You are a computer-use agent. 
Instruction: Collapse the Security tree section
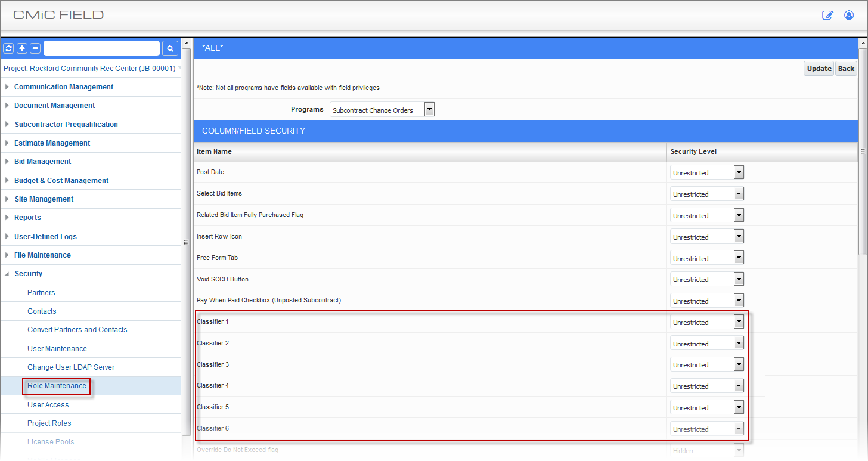tap(7, 274)
